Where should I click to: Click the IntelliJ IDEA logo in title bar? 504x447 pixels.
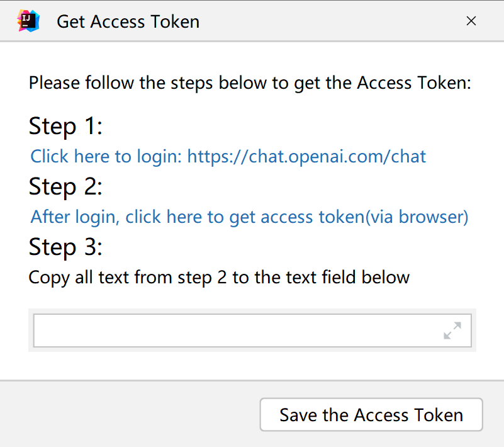point(28,21)
